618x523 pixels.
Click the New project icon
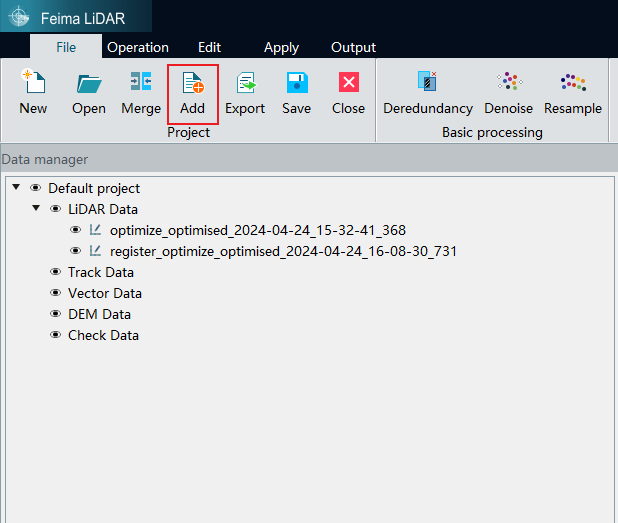33,84
